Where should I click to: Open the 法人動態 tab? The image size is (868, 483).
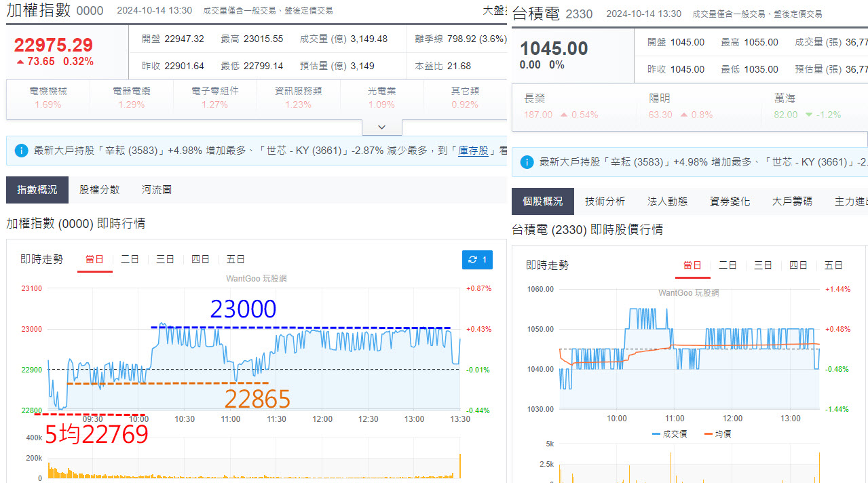pyautogui.click(x=668, y=201)
